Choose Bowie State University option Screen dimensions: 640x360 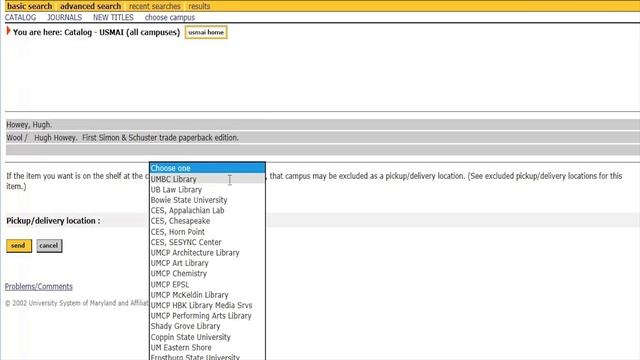207,200
